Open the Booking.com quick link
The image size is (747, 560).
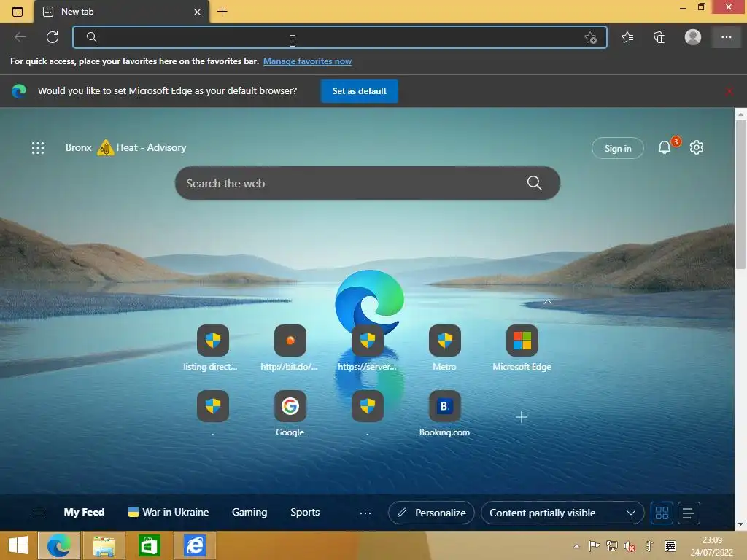click(x=444, y=413)
